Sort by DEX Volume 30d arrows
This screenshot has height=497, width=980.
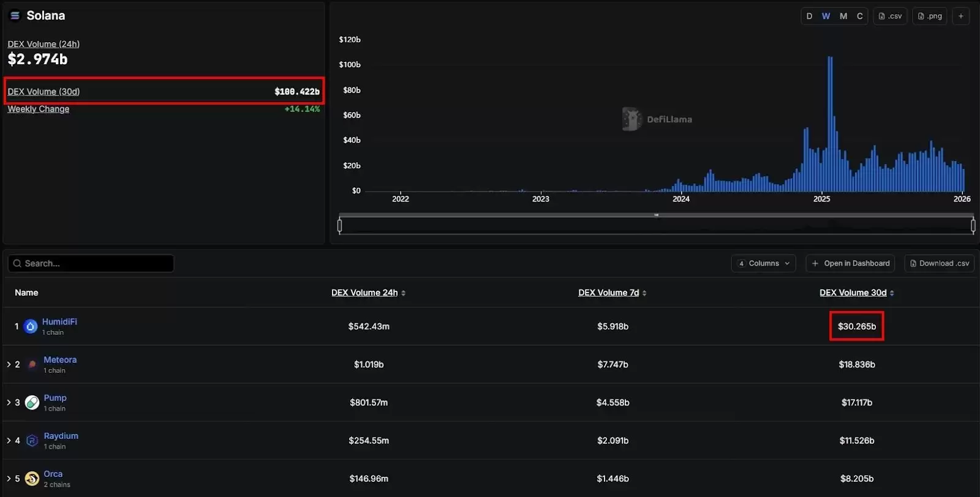tap(892, 293)
